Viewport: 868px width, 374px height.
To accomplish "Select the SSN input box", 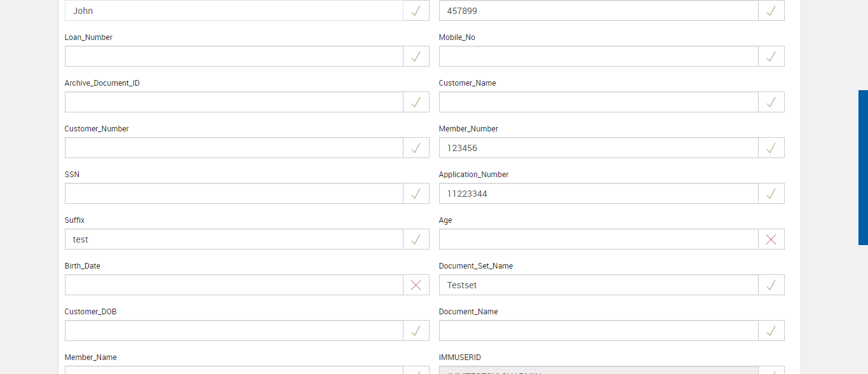I will tap(234, 194).
